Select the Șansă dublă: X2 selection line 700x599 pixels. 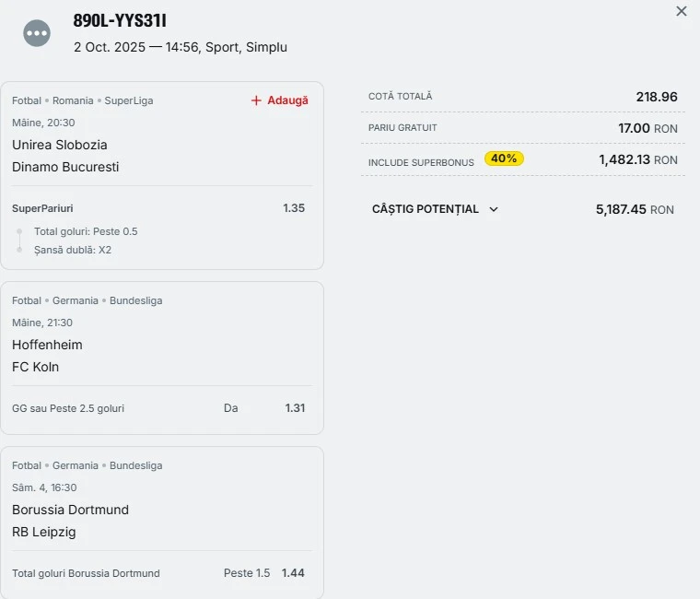[73, 250]
